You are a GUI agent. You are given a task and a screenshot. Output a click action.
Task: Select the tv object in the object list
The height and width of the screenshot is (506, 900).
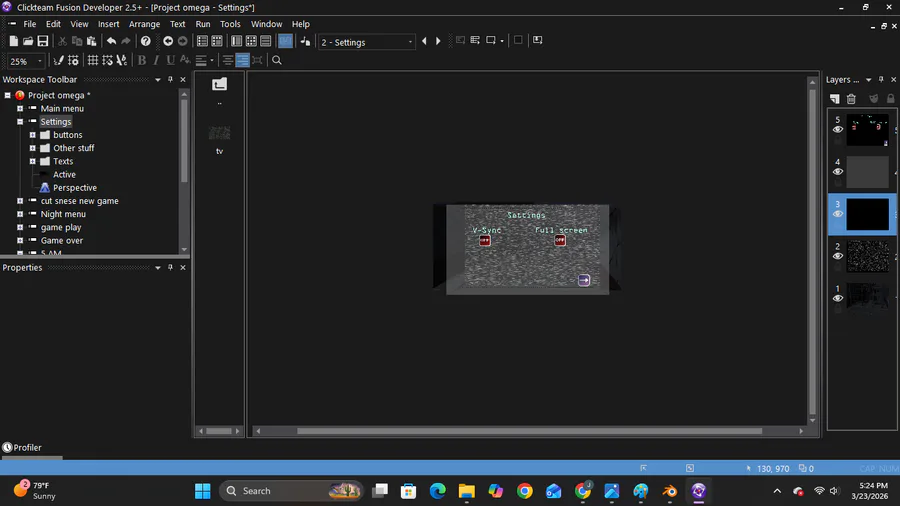click(219, 139)
